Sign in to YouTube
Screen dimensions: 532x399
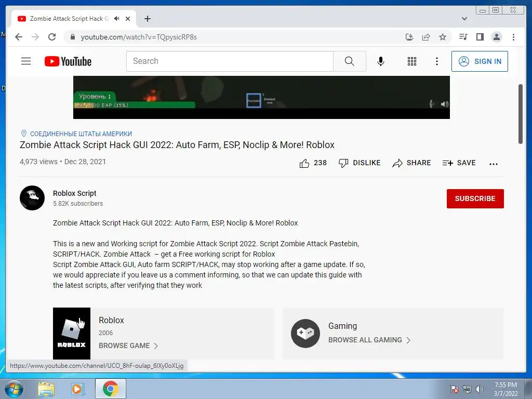click(x=480, y=61)
